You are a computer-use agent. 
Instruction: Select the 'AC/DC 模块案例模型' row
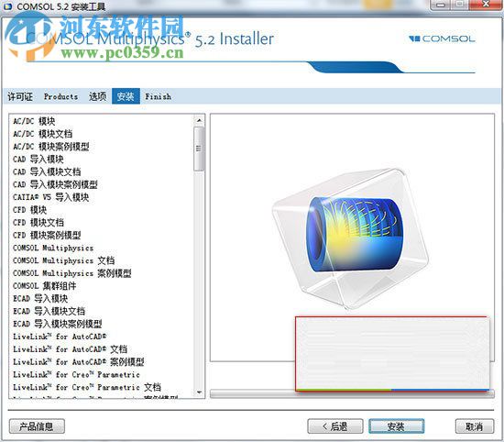click(102, 147)
